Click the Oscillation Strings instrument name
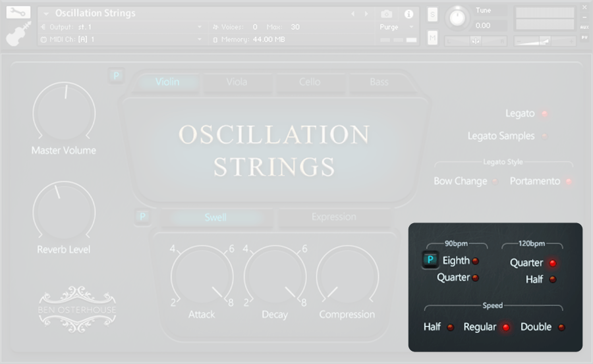This screenshot has height=364, width=593. tap(96, 13)
